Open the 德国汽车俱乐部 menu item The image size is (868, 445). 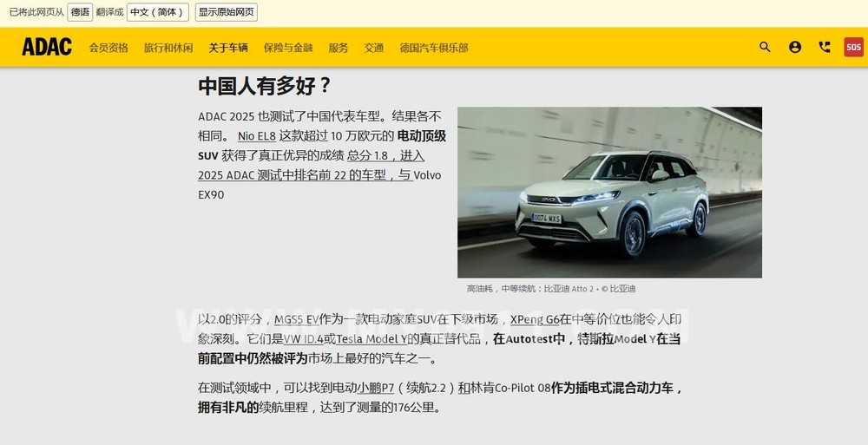pyautogui.click(x=434, y=48)
